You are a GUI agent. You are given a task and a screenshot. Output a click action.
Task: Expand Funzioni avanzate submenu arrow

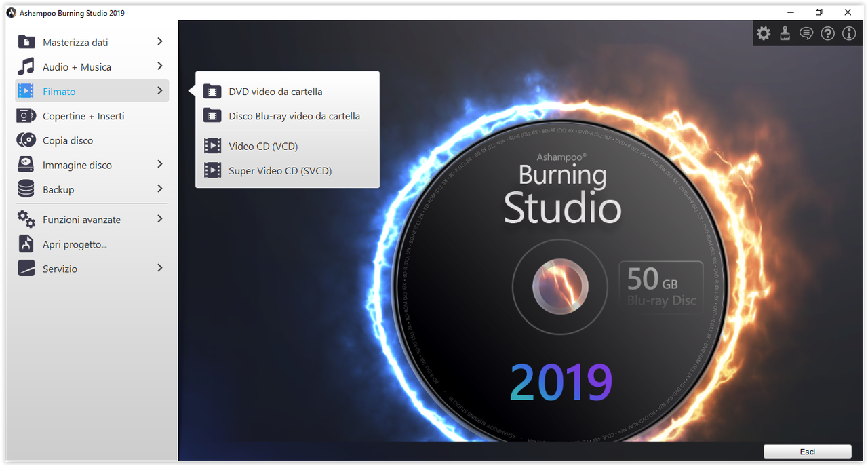(160, 218)
